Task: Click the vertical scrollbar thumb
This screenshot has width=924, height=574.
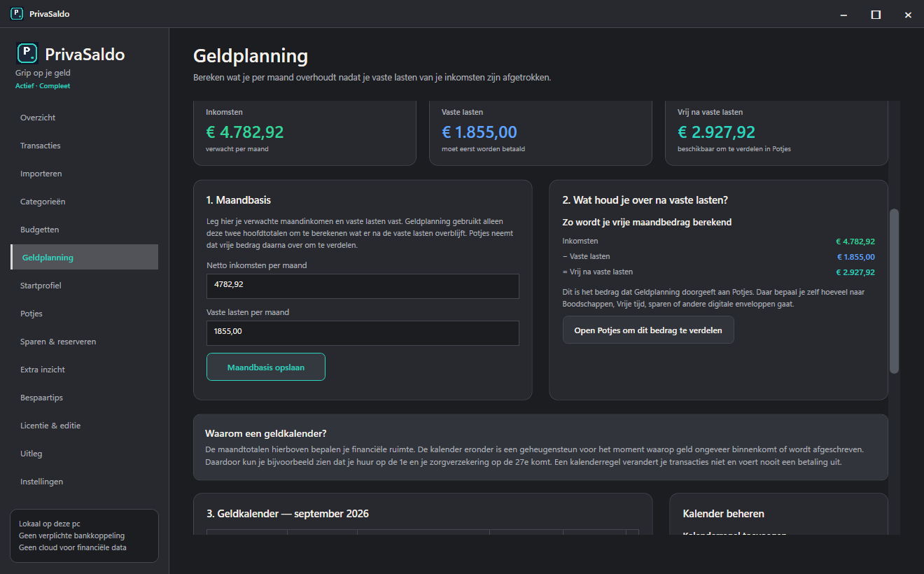Action: [894, 290]
